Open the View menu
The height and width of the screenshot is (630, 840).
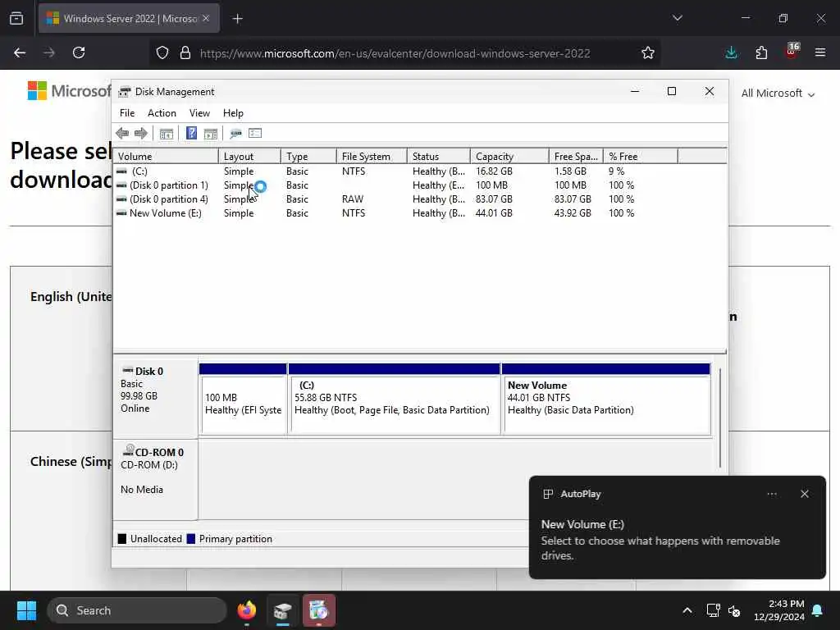(x=199, y=113)
